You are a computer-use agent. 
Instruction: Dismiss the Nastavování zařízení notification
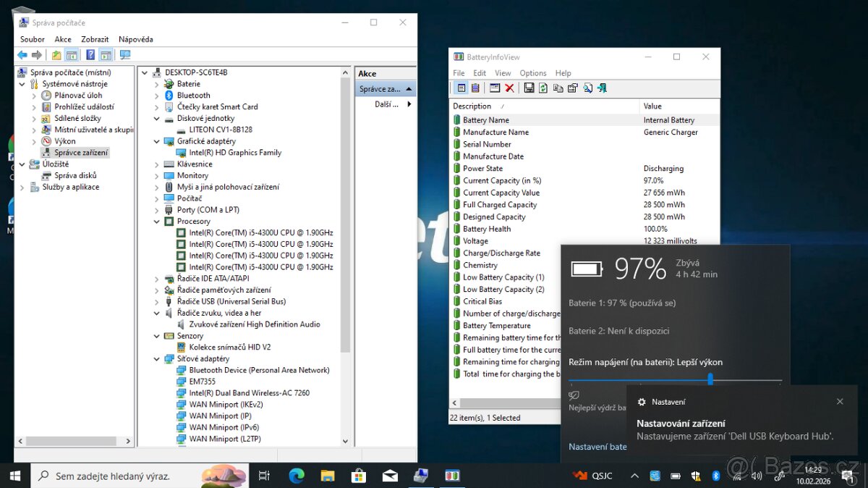(840, 401)
